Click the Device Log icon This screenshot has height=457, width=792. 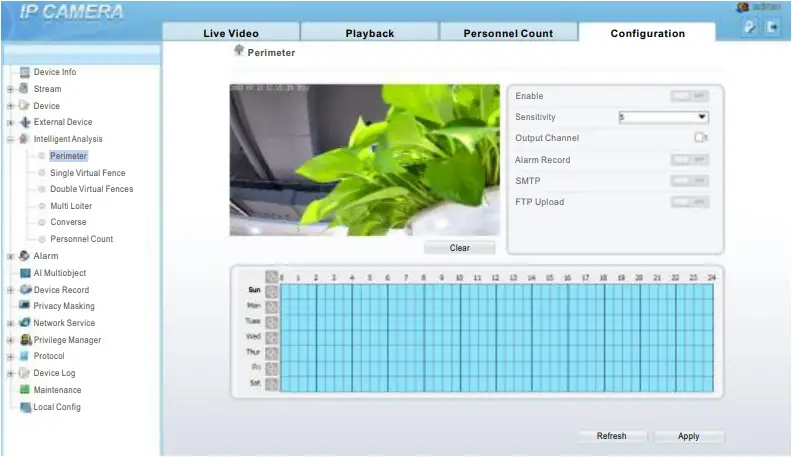point(24,373)
